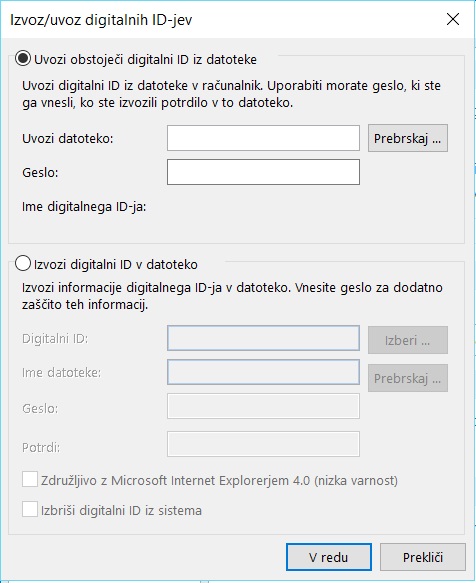Confirm dialog with 'V redu' button

click(329, 557)
